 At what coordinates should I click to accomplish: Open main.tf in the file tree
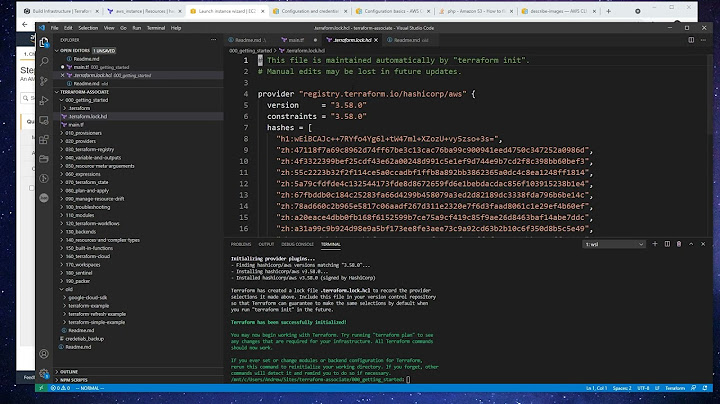click(76, 125)
